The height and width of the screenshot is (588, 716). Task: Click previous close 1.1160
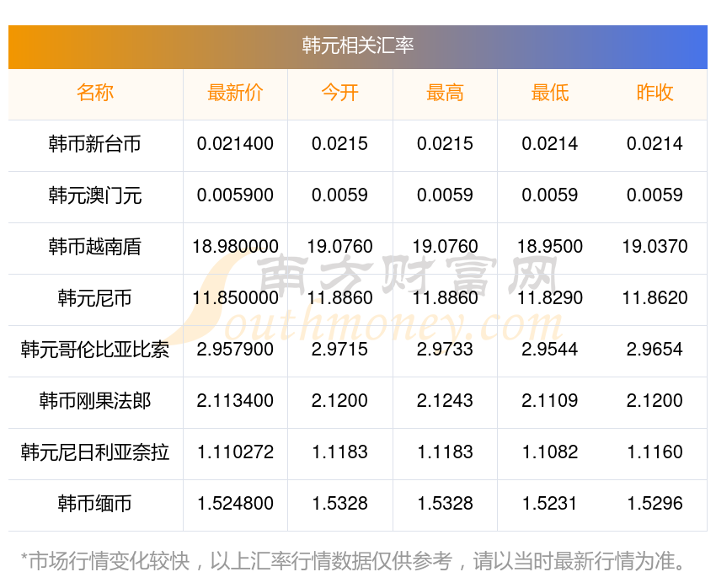[655, 452]
